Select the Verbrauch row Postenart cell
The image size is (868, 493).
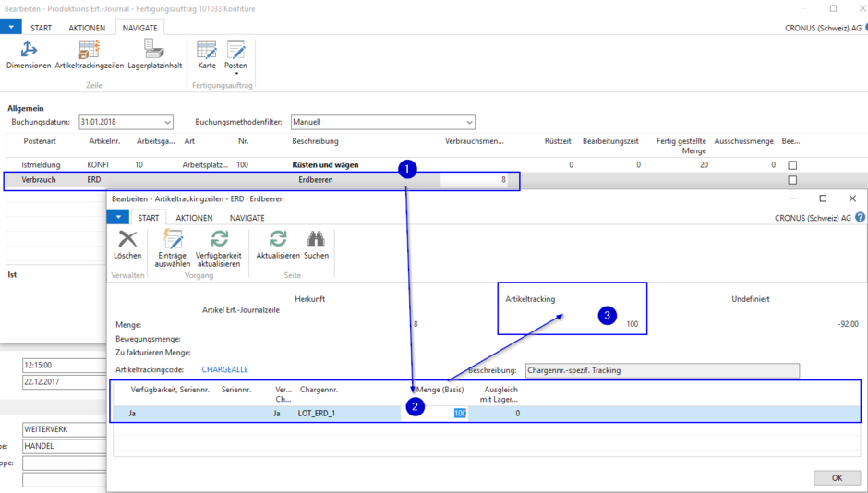coord(39,180)
